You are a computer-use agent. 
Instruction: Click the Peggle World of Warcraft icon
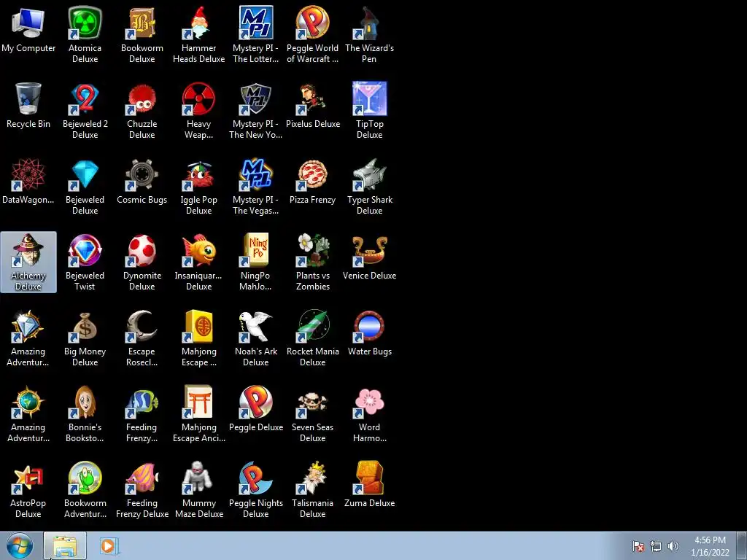312,23
